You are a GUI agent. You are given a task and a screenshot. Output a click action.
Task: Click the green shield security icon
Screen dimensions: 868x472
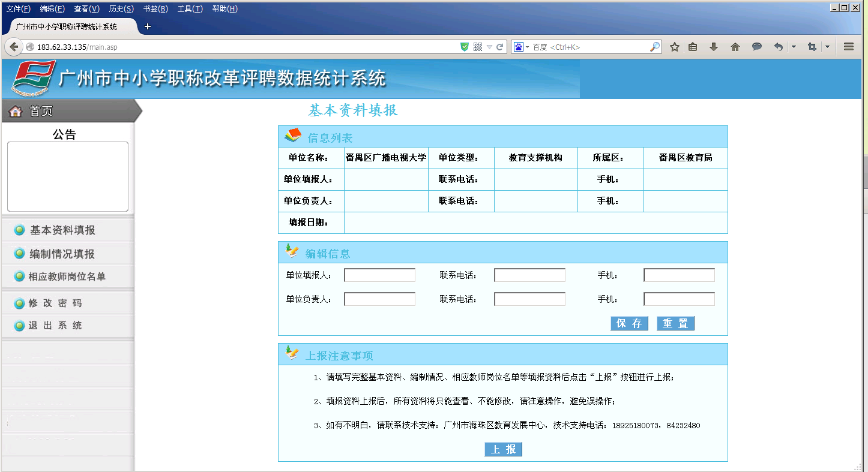click(x=465, y=47)
